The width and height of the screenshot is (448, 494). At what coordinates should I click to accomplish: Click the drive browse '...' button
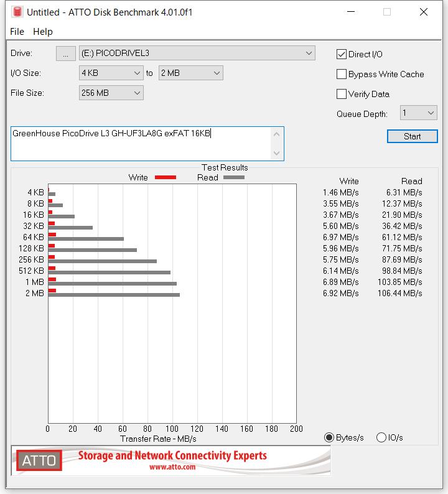click(x=65, y=54)
